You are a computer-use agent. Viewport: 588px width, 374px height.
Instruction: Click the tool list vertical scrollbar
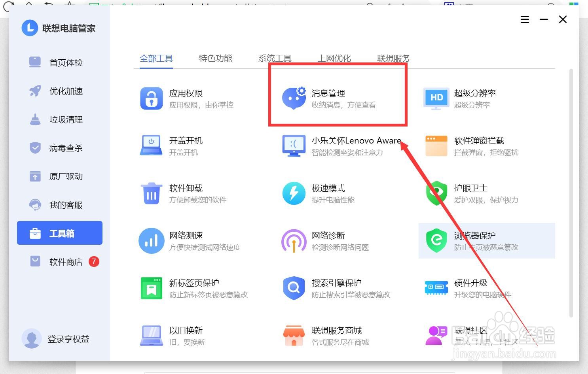[571, 193]
